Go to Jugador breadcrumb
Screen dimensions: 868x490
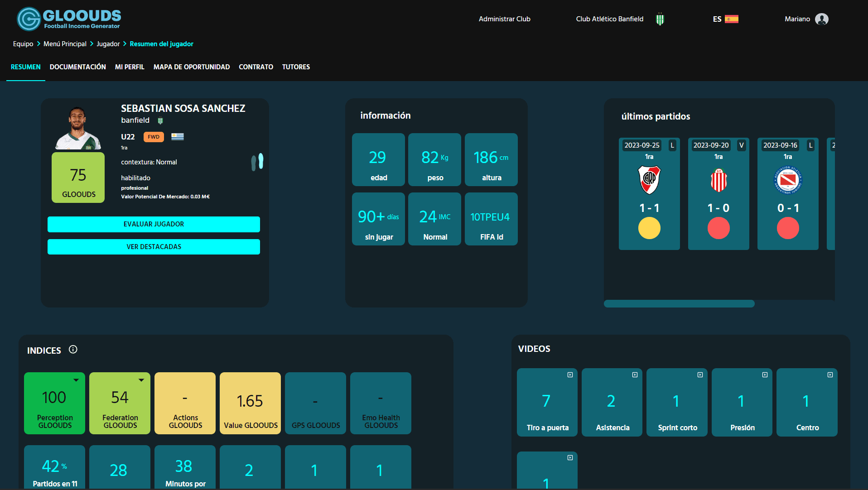pyautogui.click(x=108, y=44)
